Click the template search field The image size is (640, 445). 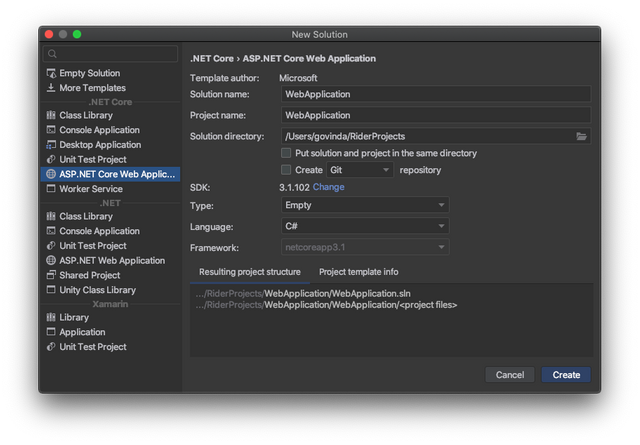(111, 54)
